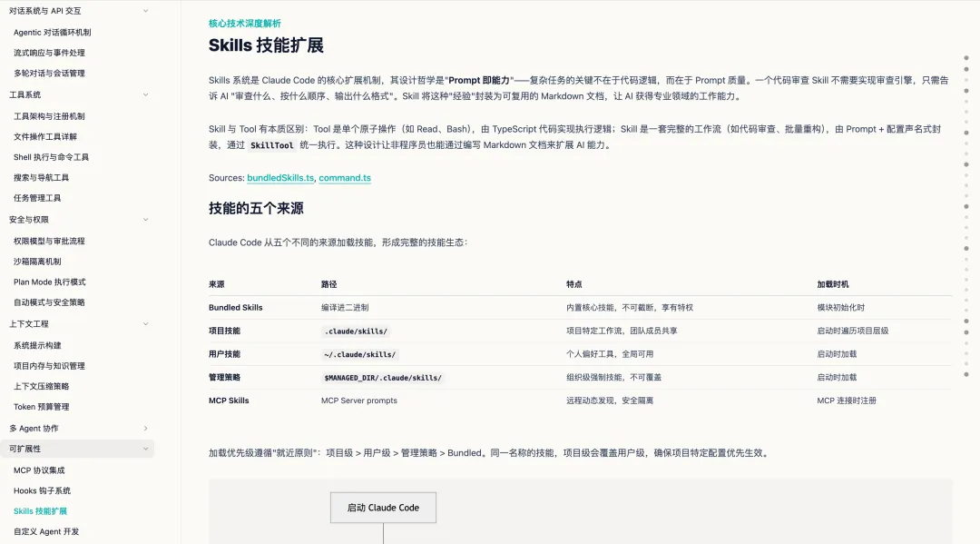Image resolution: width=980 pixels, height=544 pixels.
Task: Open 项目内存与知识管理 page
Action: pyautogui.click(x=49, y=366)
